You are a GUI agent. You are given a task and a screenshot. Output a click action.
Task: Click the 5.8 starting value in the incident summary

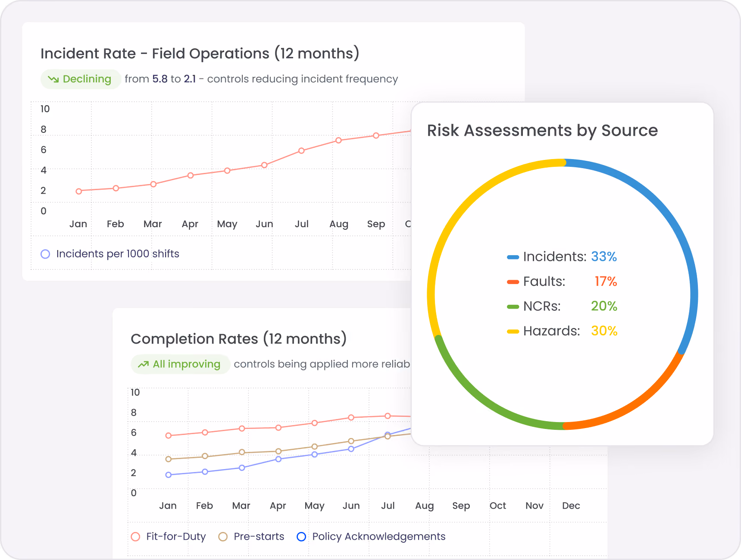coord(160,79)
